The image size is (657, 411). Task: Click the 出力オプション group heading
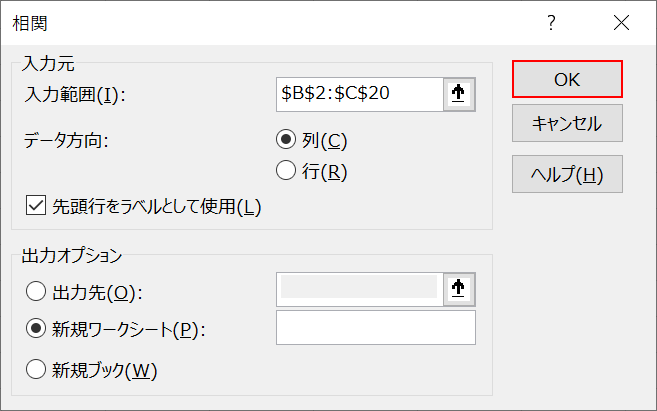72,256
